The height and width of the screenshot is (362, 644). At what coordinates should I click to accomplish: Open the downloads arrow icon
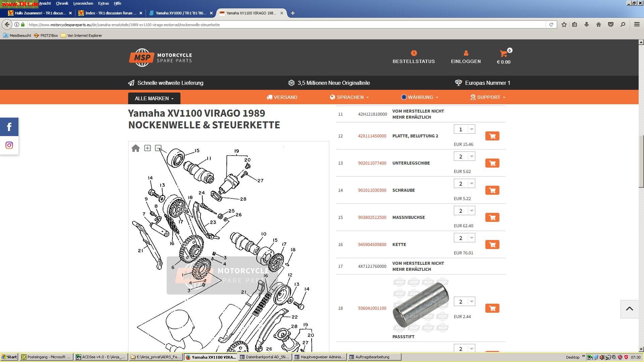pyautogui.click(x=586, y=24)
